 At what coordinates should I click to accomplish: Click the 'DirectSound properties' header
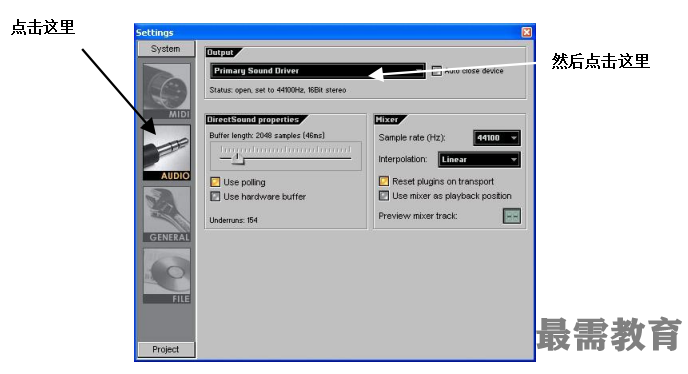click(253, 119)
